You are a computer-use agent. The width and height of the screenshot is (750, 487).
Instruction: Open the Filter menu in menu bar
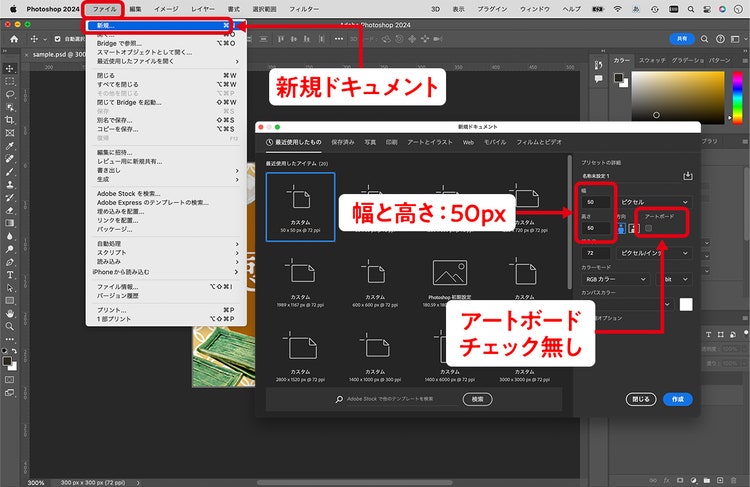click(304, 9)
